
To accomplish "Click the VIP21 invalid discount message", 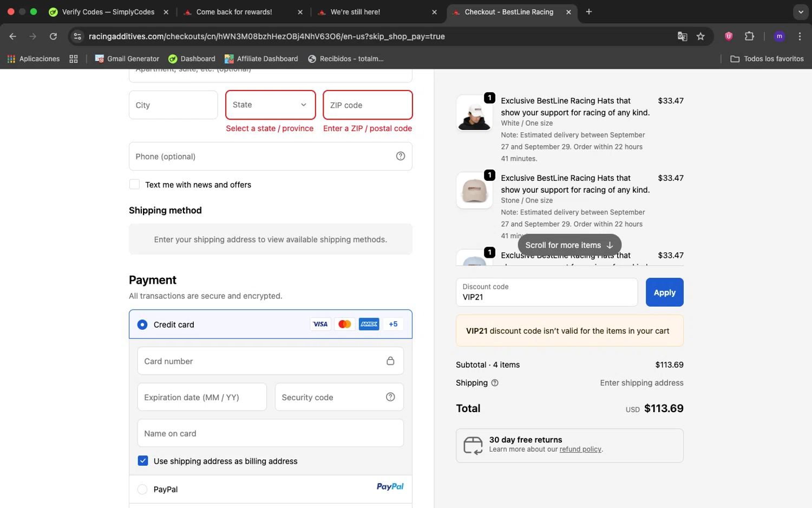I will (x=569, y=331).
